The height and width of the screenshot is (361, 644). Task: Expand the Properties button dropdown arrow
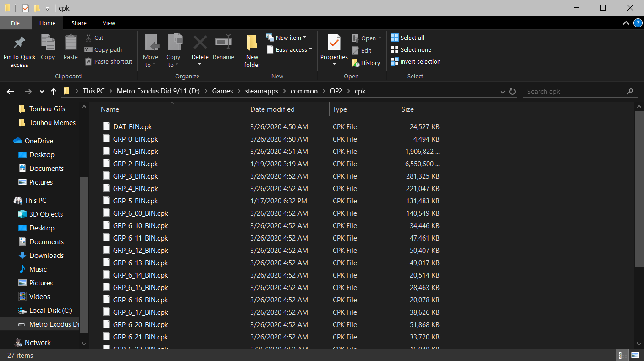[x=334, y=64]
